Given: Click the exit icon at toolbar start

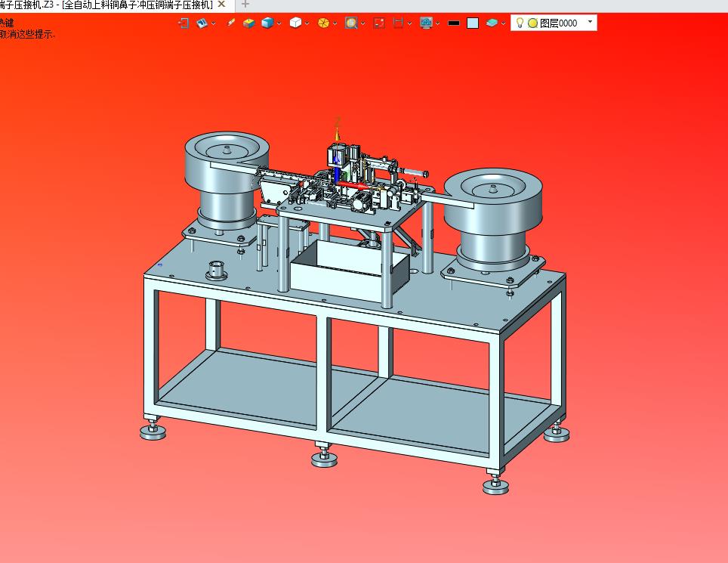Looking at the screenshot, I should point(184,23).
